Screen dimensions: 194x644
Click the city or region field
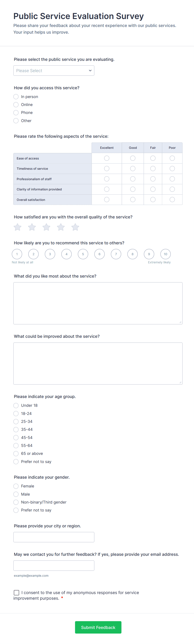(54, 537)
